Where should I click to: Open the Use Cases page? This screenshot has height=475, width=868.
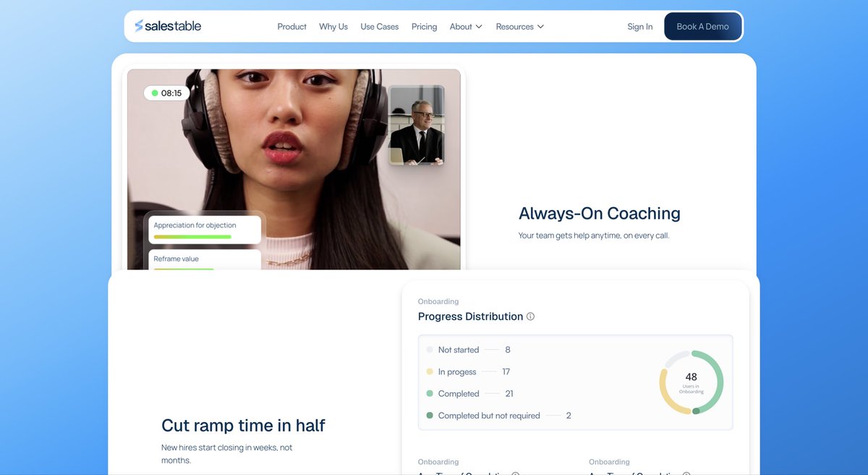[x=380, y=27]
